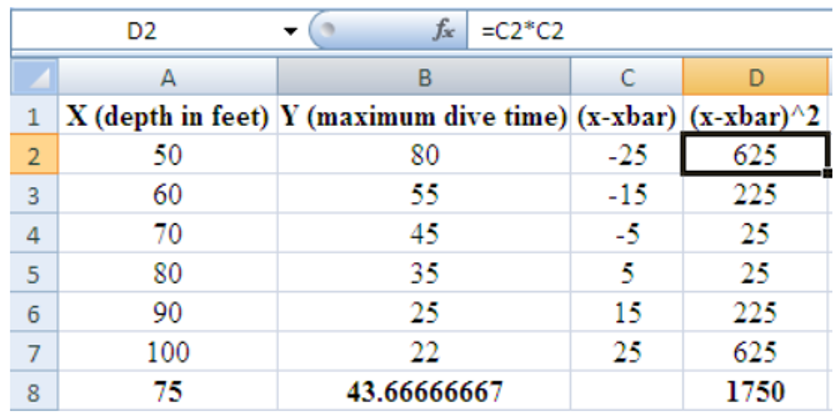Select row 8 header
839x420 pixels.
31,392
